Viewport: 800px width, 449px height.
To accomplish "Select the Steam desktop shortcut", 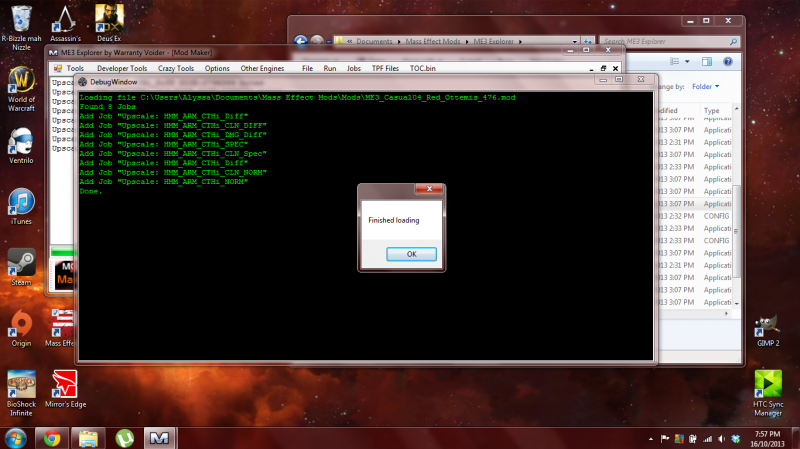I will click(x=21, y=265).
